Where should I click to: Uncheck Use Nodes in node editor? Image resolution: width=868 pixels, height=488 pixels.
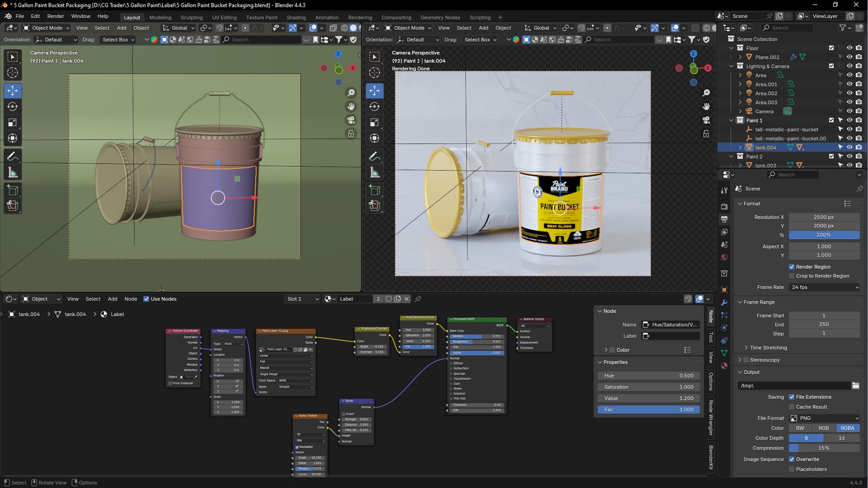click(146, 299)
